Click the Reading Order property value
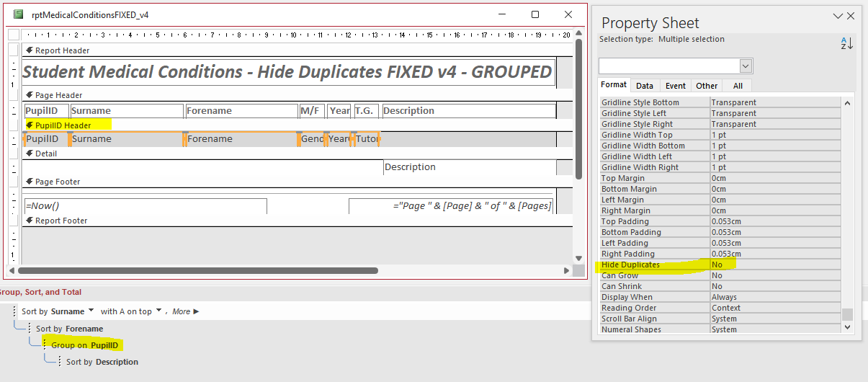868x382 pixels. (775, 308)
